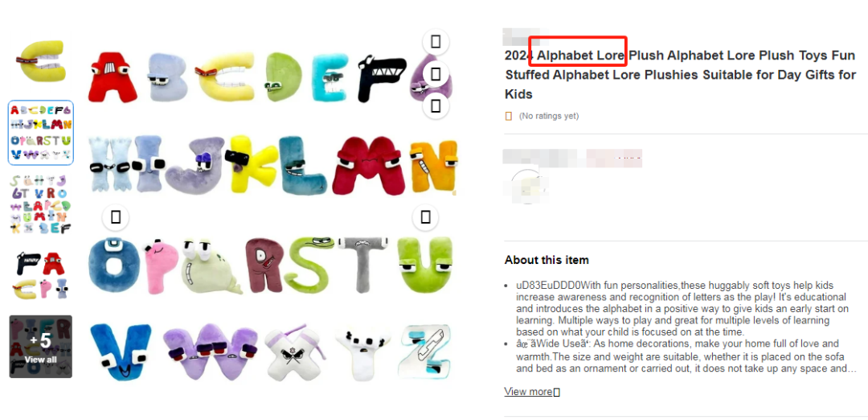Select the yellow letter C plush thumbnail
868x420 pixels.
pos(41,62)
